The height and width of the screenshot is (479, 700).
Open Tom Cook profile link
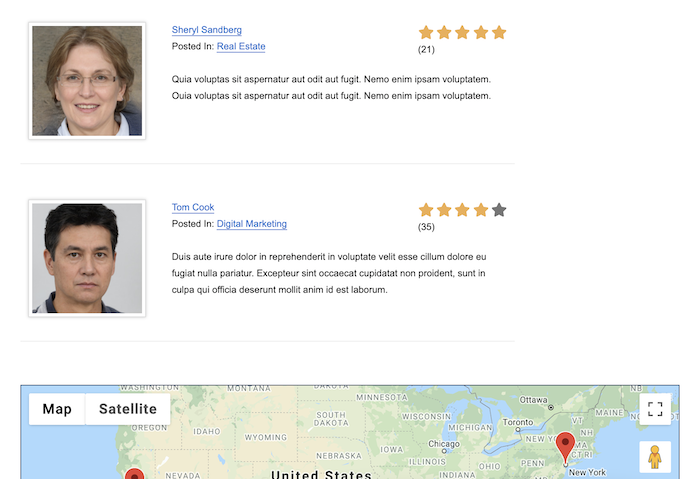coord(193,208)
